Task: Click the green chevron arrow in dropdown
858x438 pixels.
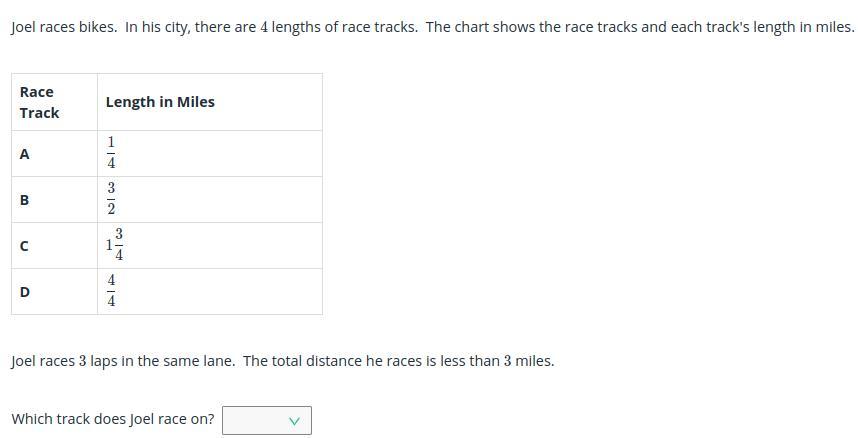Action: 294,421
